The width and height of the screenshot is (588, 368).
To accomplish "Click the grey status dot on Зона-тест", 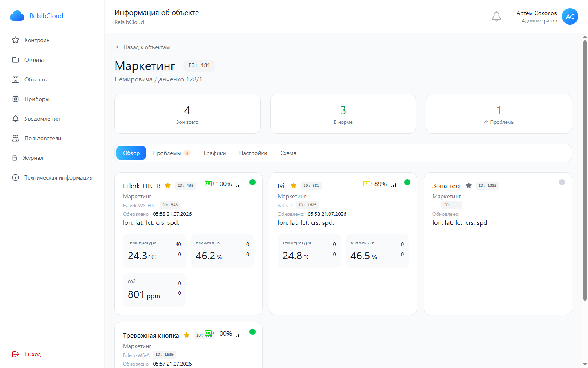I will (562, 182).
